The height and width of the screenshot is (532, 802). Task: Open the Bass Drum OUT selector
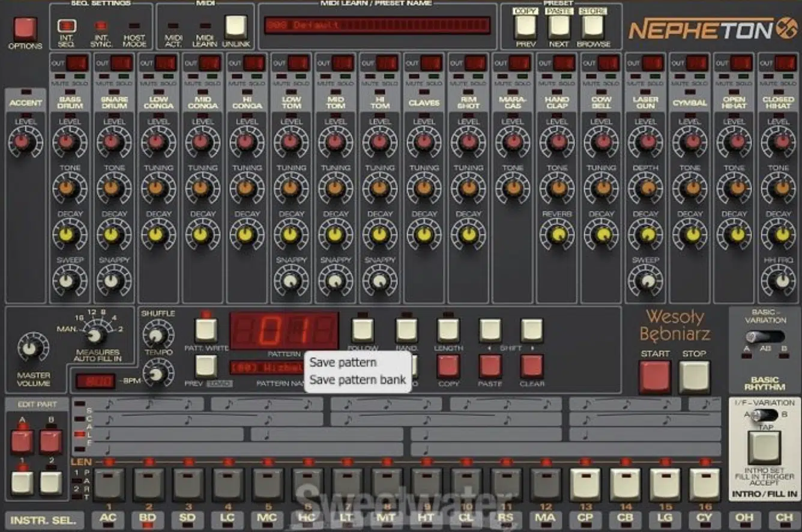click(x=77, y=62)
